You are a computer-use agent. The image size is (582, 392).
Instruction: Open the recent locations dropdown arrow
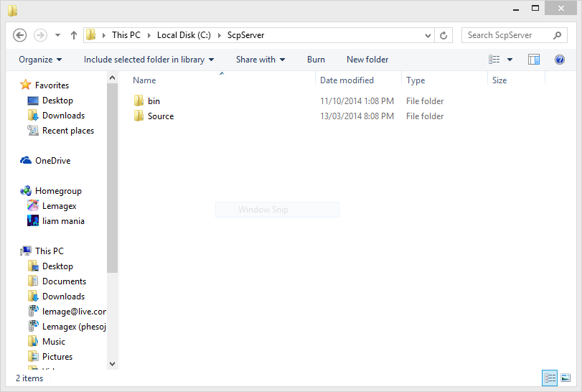point(57,35)
